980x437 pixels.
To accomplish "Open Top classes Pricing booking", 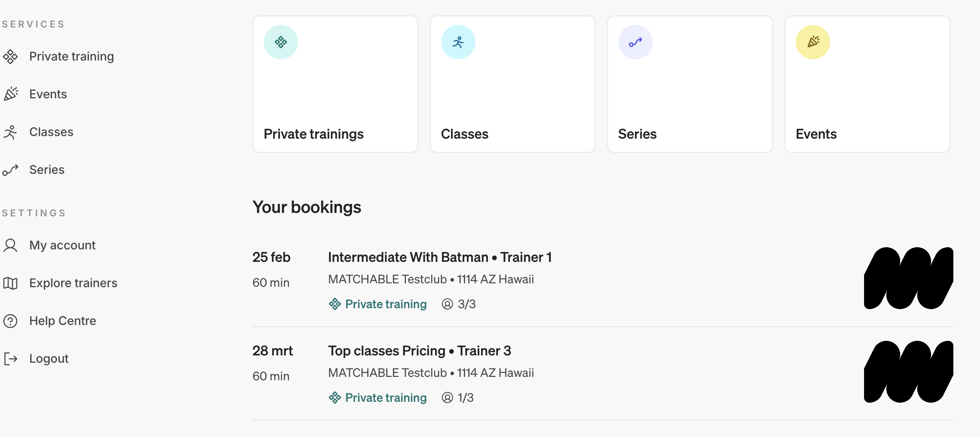I will tap(419, 351).
